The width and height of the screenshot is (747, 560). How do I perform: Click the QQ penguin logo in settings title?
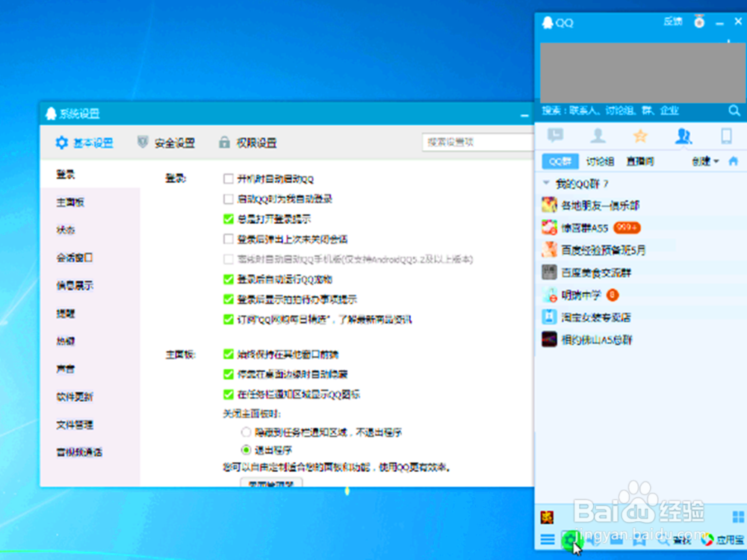click(x=51, y=113)
